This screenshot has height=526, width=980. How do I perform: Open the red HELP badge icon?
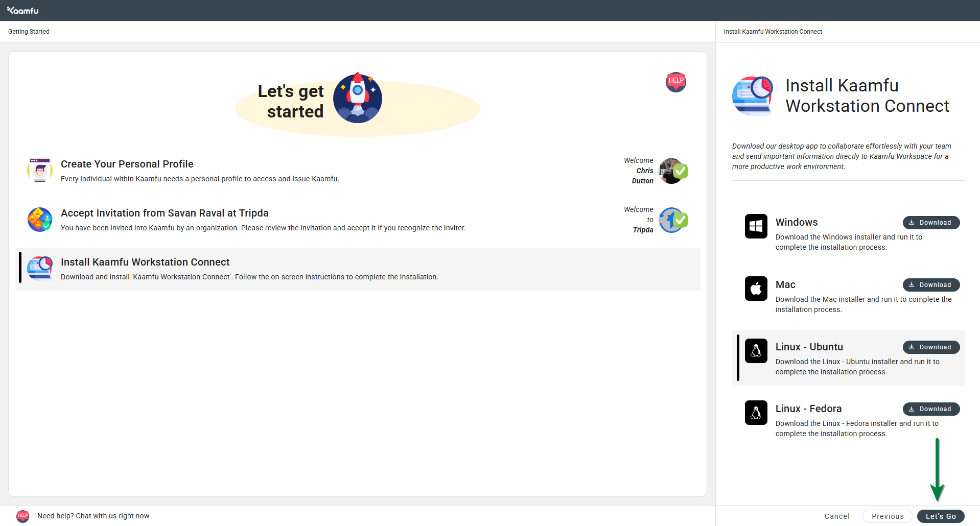(x=675, y=82)
